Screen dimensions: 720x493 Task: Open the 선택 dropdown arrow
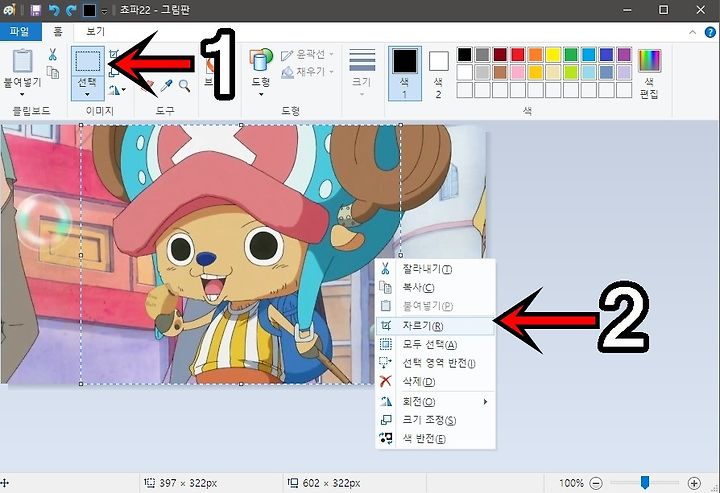tap(87, 95)
